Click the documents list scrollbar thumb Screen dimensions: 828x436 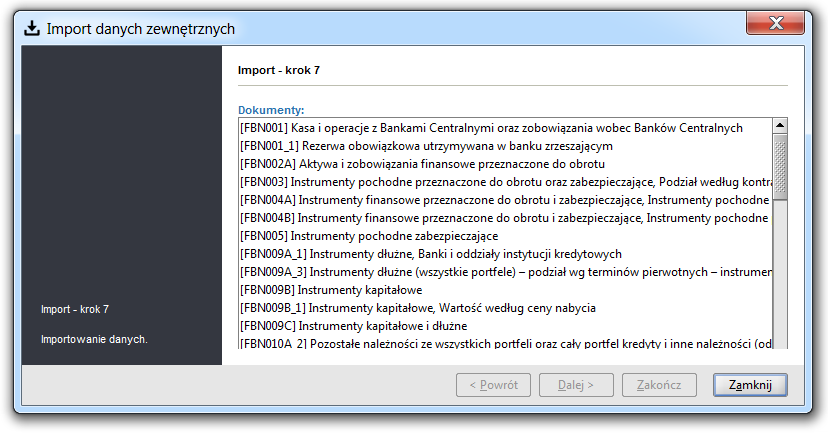[x=780, y=167]
